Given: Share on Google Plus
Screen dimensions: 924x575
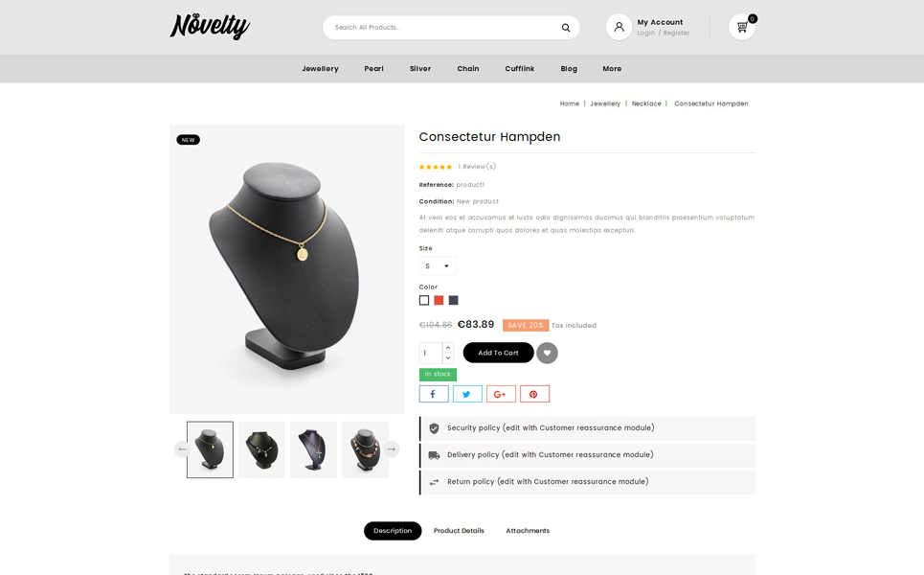Looking at the screenshot, I should tap(501, 394).
